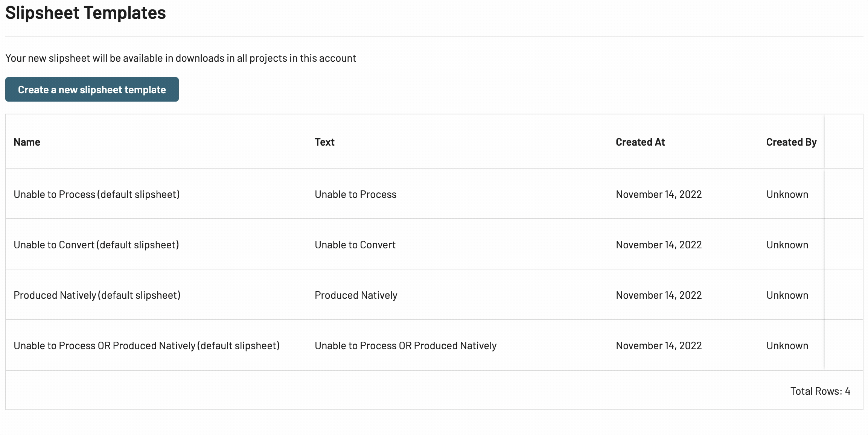This screenshot has height=435, width=868.
Task: Select Unable to Process (default slipsheet) row name
Action: [97, 194]
